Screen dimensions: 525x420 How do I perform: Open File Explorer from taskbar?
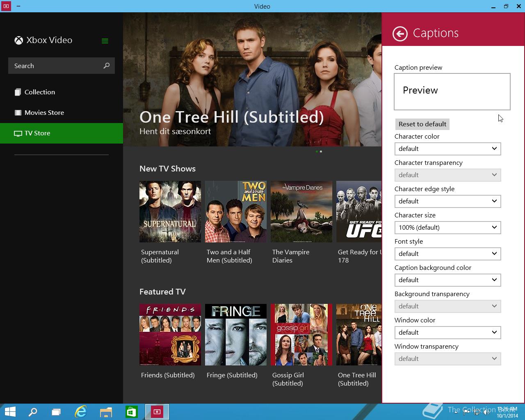[x=106, y=411]
